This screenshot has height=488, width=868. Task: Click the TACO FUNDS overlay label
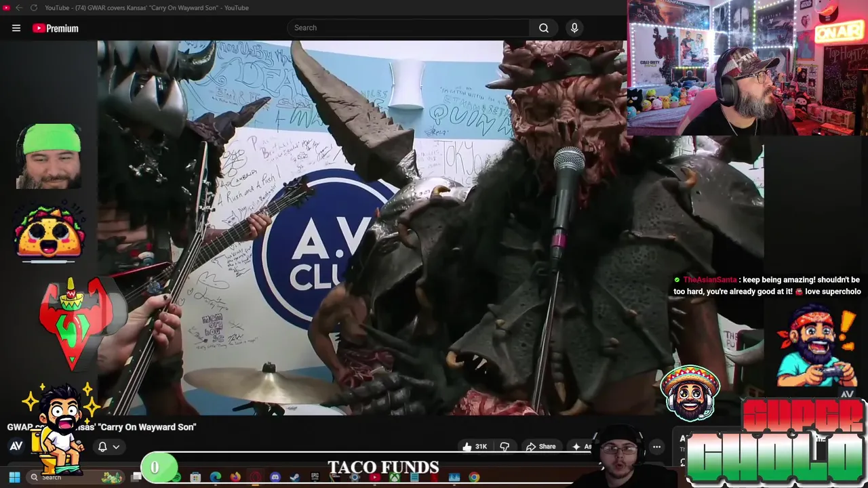[383, 468]
